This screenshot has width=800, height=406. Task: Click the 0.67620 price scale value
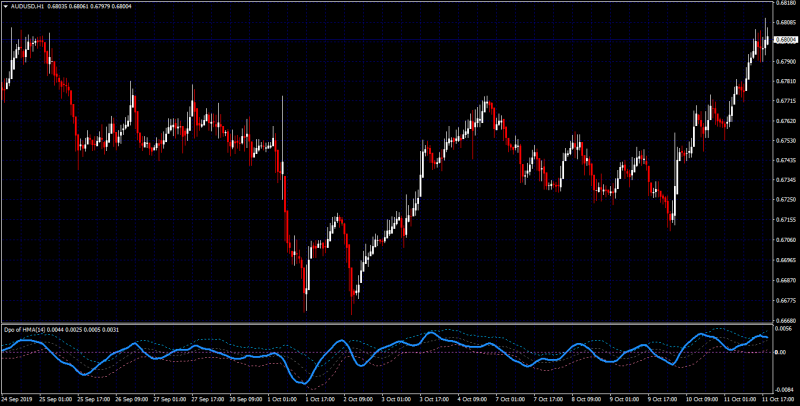786,121
